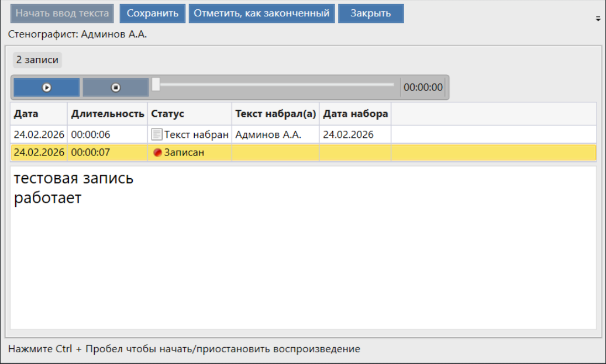Select the highlighted record lasting 00:00:07
Image resolution: width=606 pixels, height=364 pixels.
pos(91,152)
